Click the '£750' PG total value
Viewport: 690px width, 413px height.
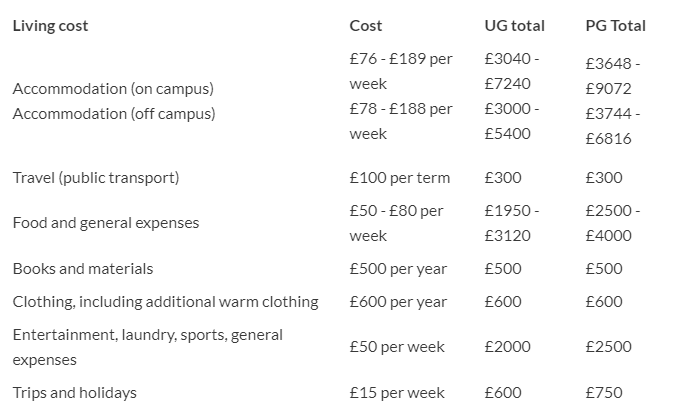click(x=603, y=393)
